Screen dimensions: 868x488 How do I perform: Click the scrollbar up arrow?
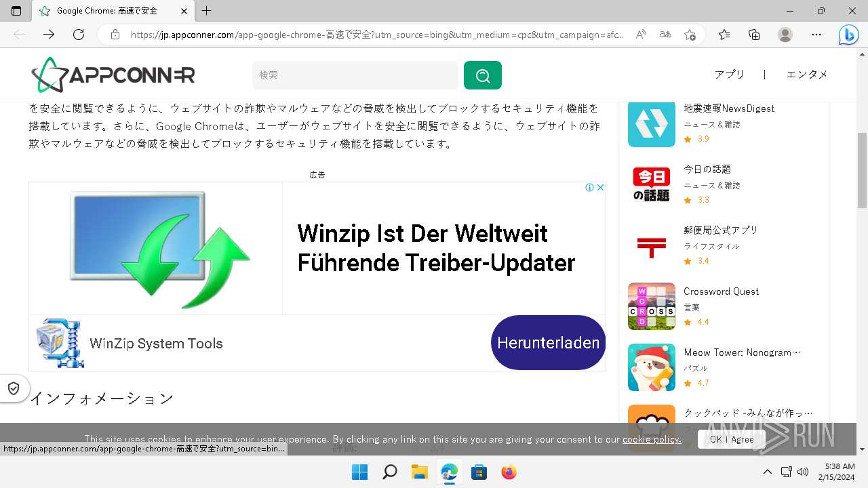(x=862, y=54)
